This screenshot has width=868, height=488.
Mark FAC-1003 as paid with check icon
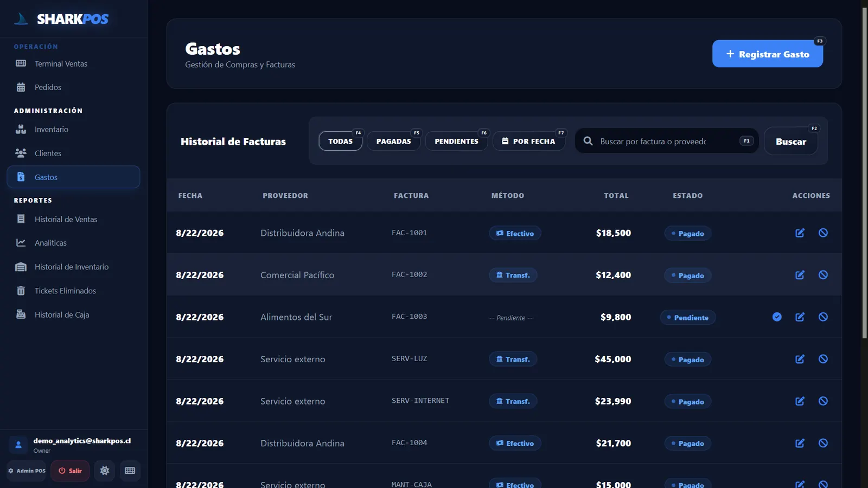tap(777, 317)
